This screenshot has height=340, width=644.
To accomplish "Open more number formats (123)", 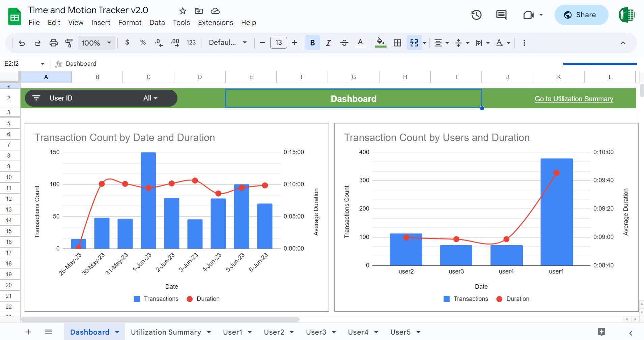I will [191, 42].
